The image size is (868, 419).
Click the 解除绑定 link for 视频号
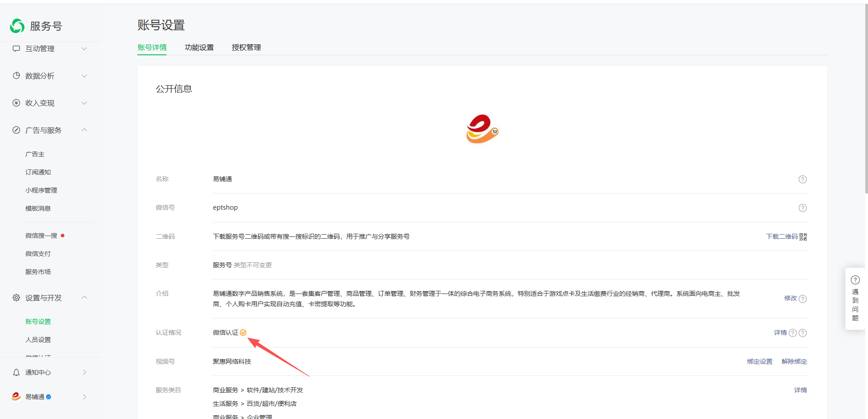794,361
